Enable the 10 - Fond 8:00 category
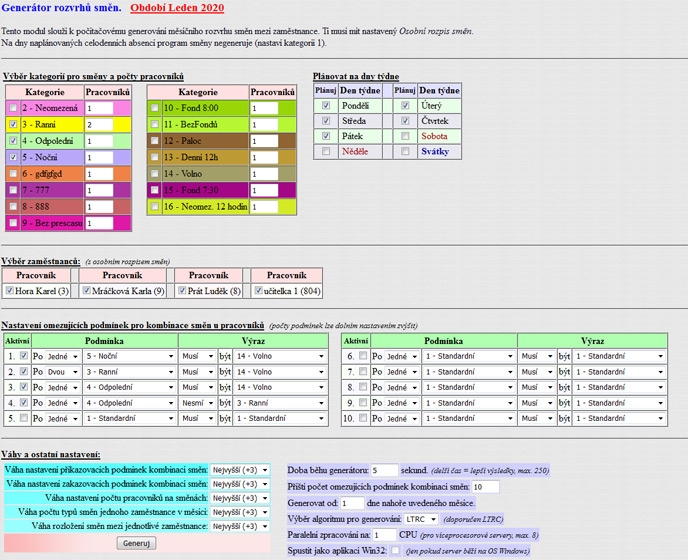Image resolution: width=688 pixels, height=560 pixels. 155,108
